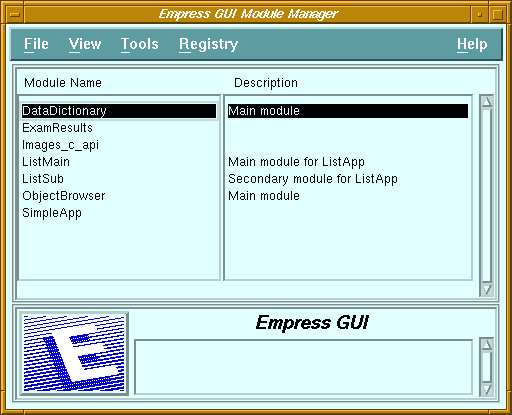Click ObjectBrowser's 'Main module' description
This screenshot has width=512, height=415.
[x=264, y=196]
